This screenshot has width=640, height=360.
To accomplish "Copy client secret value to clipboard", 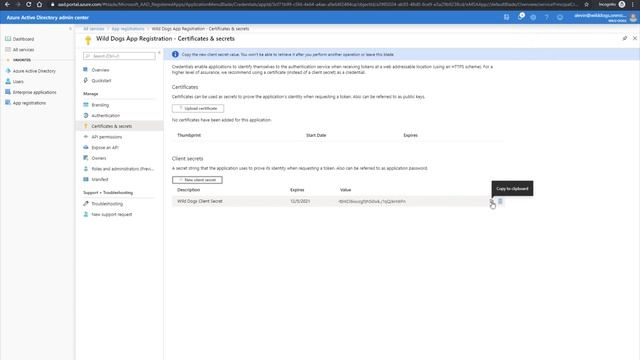I will click(x=491, y=202).
